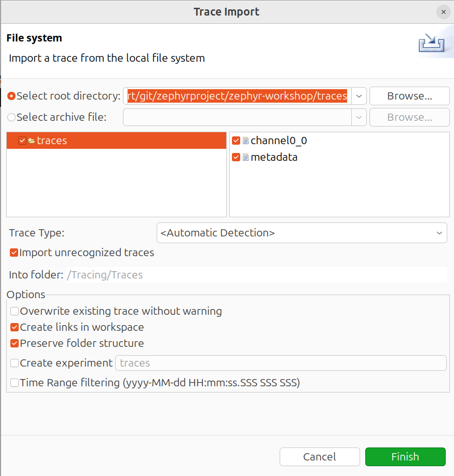Click Browse for root directory

tap(409, 96)
